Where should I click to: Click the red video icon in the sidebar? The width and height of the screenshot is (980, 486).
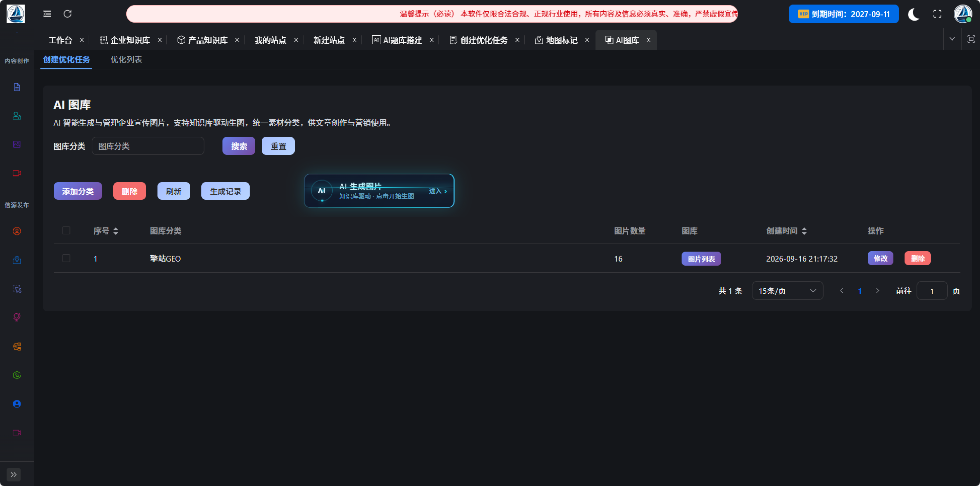click(17, 173)
